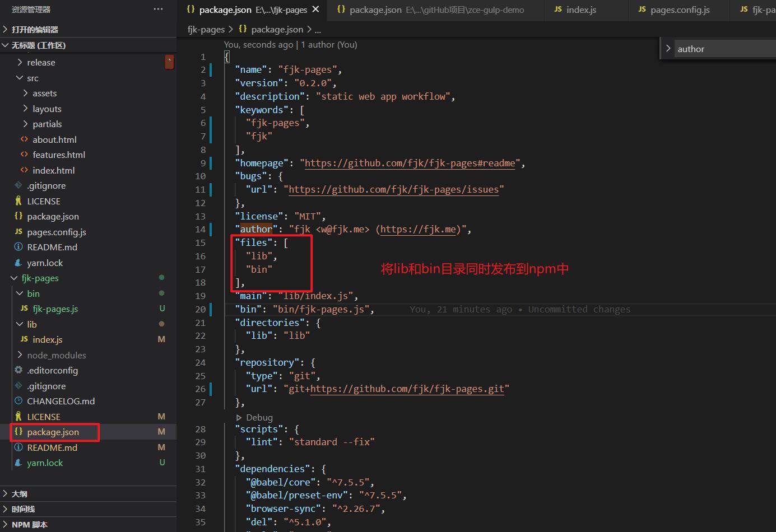Open fjk-pages.js in bin folder
776x532 pixels.
pos(55,309)
